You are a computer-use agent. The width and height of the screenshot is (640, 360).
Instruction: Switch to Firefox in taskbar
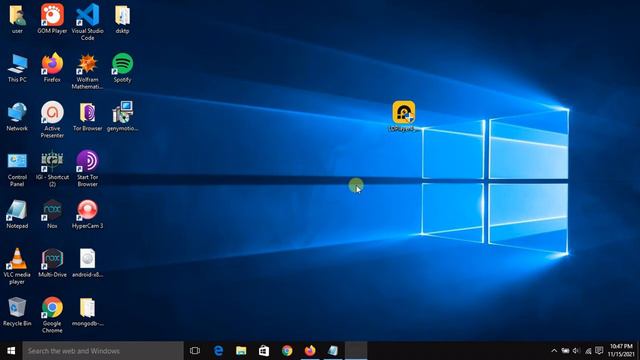[x=310, y=351]
